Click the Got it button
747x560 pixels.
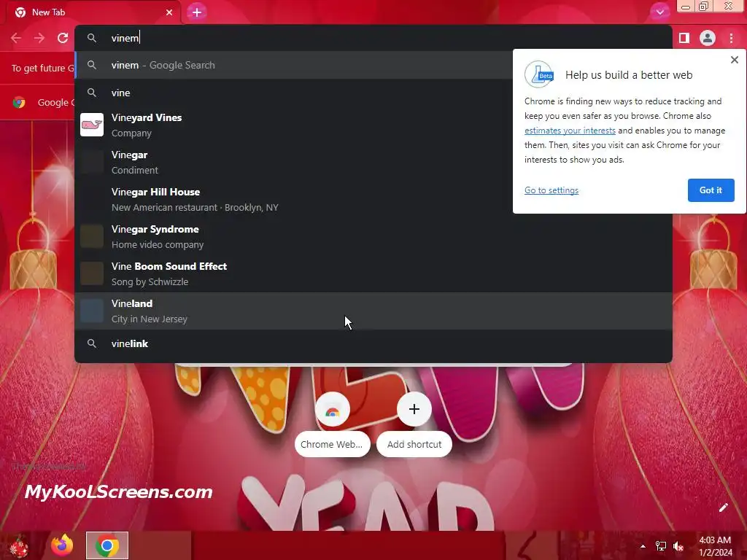pos(711,190)
